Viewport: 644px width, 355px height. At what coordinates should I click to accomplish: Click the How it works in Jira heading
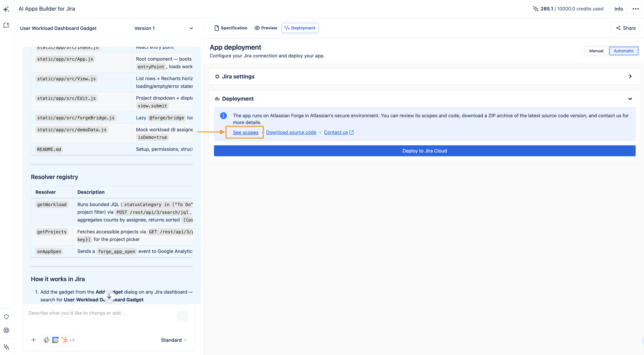click(58, 279)
